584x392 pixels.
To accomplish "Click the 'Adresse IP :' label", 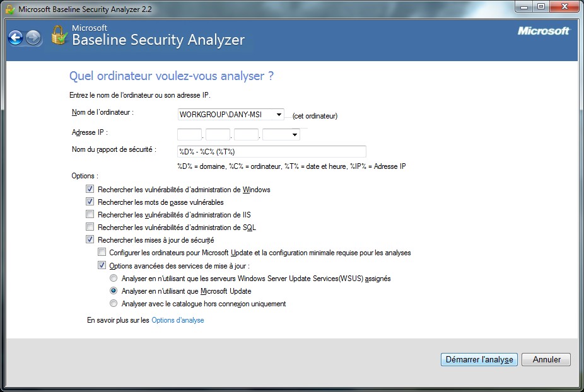I will pos(90,132).
